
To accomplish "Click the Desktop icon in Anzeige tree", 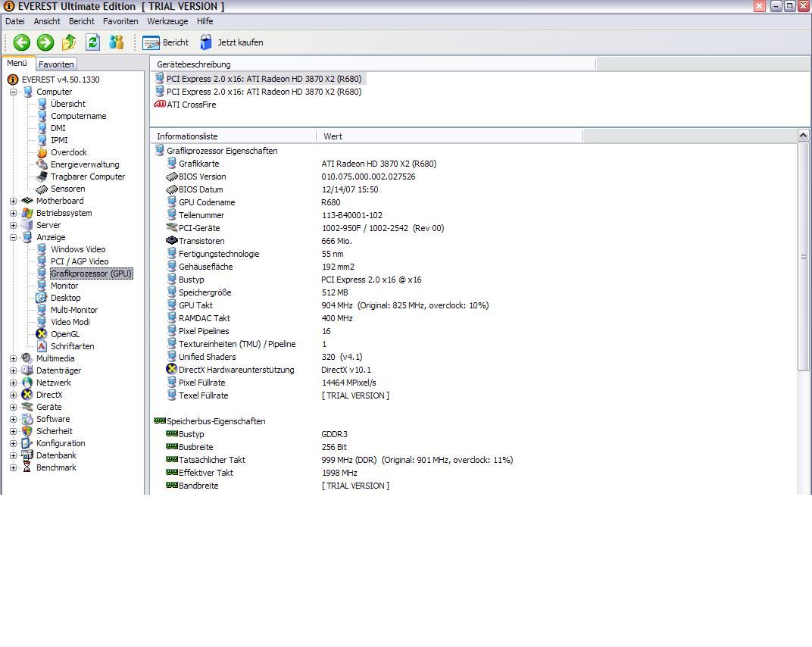I will (42, 298).
